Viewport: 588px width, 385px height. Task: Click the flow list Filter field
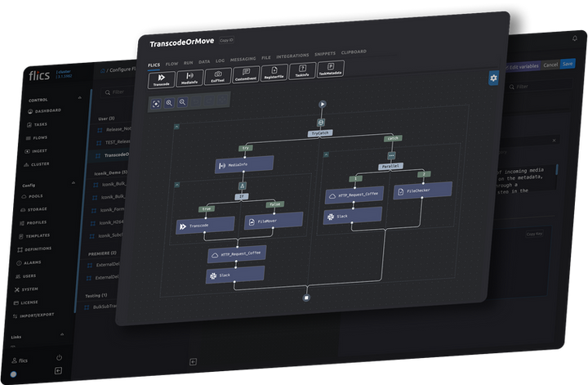tap(118, 92)
